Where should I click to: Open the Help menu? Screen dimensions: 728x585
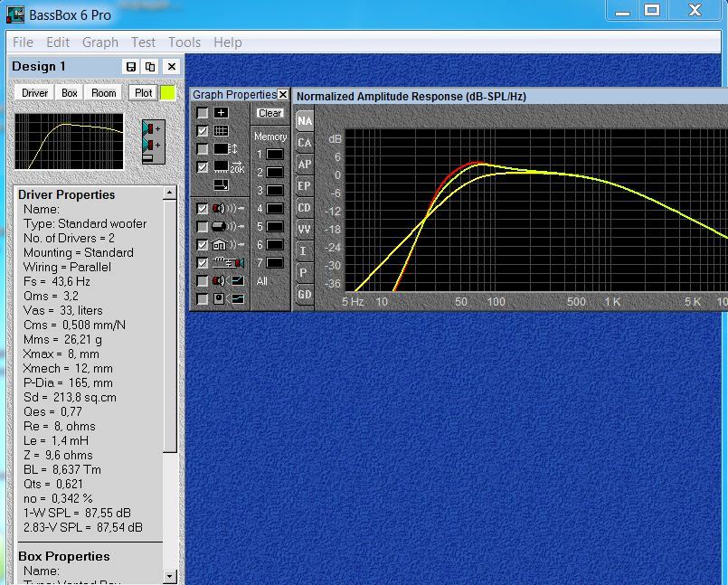[x=228, y=42]
